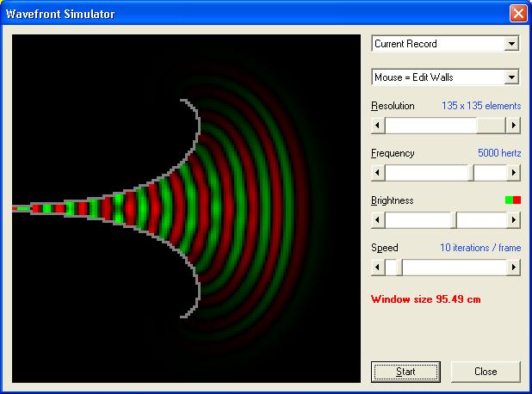Image resolution: width=532 pixels, height=394 pixels.
Task: Click the Frequency slider thumb
Action: (471, 173)
